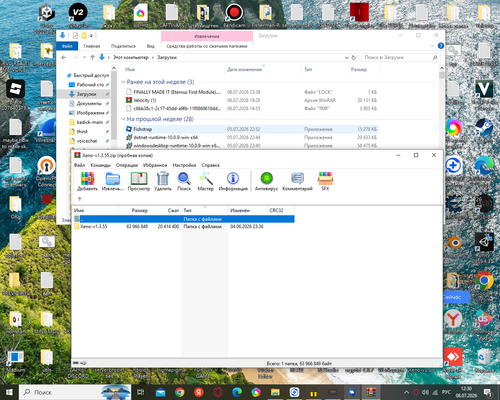
Task: Open the address bar history dropdown in Explorer
Action: [346, 57]
